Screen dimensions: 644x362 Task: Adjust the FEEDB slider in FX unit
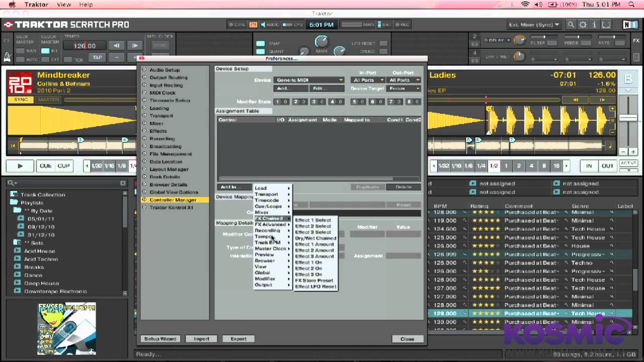[x=578, y=38]
